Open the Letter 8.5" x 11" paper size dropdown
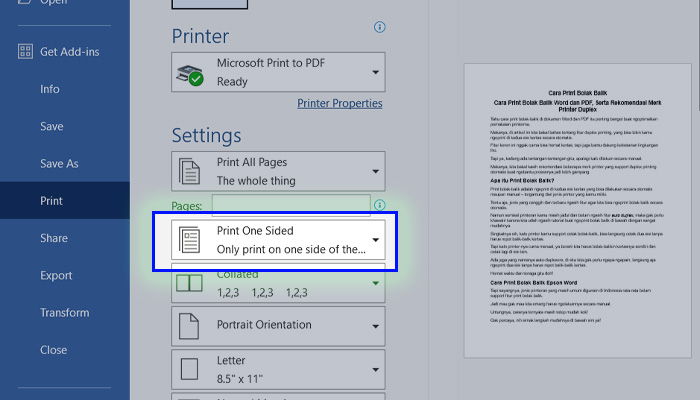Viewport: 700px width, 400px height. [x=278, y=370]
